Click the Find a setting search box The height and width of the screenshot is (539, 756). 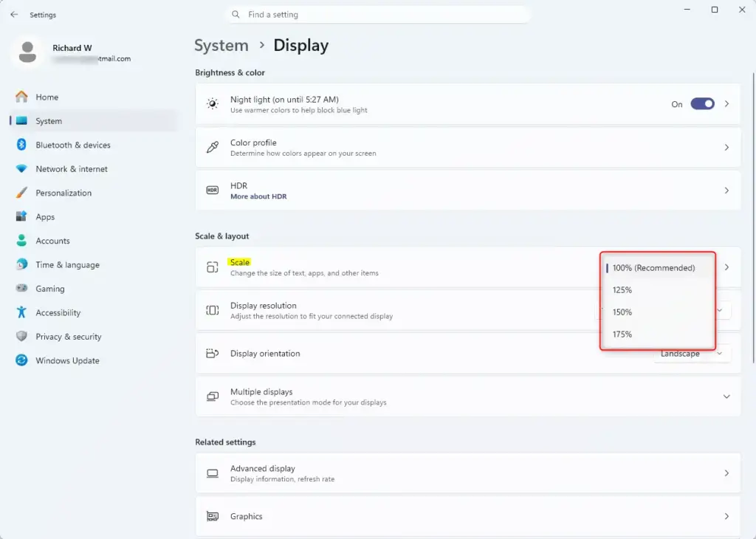click(x=378, y=15)
